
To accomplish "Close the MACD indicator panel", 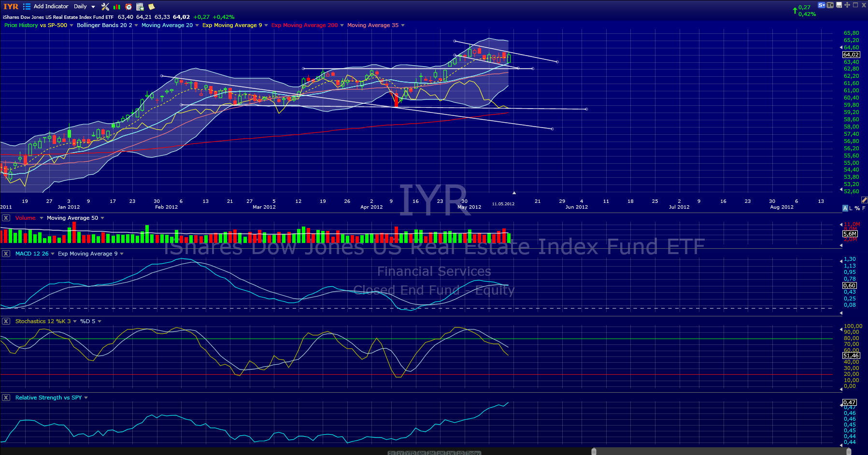I will 6,254.
